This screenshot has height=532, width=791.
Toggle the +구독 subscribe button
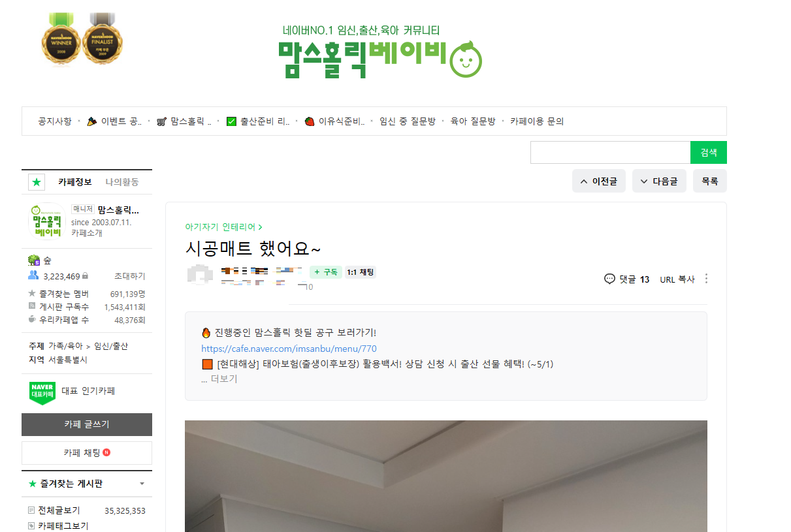[325, 272]
